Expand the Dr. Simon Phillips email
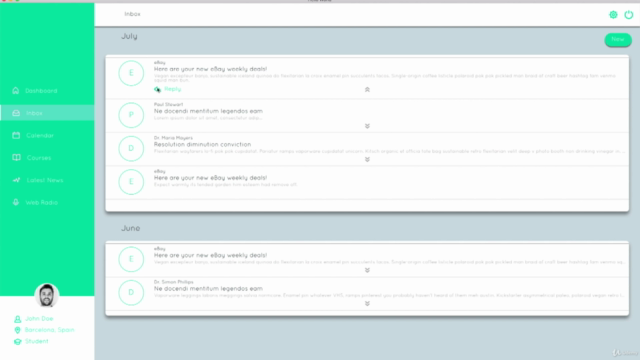Image resolution: width=640 pixels, height=360 pixels. [x=367, y=304]
